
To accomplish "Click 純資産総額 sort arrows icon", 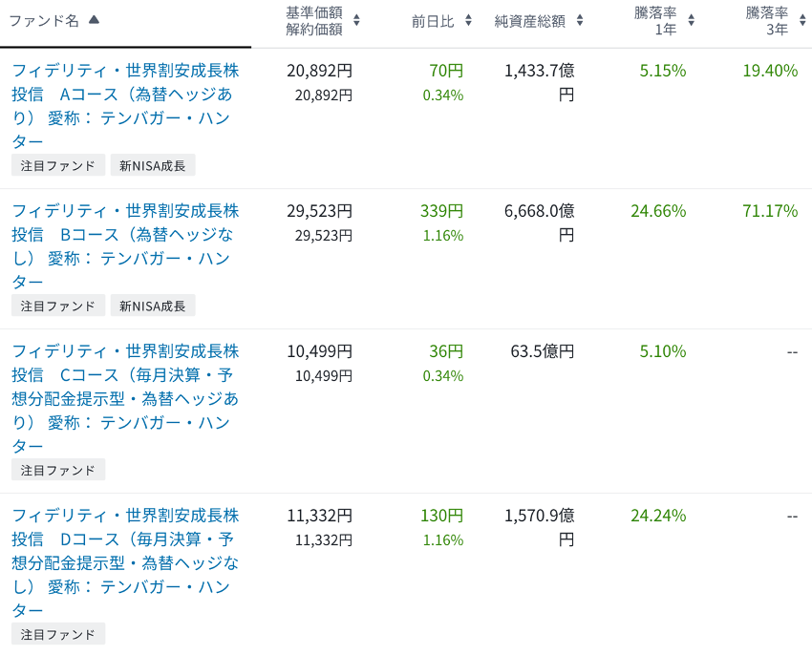I will [x=580, y=20].
